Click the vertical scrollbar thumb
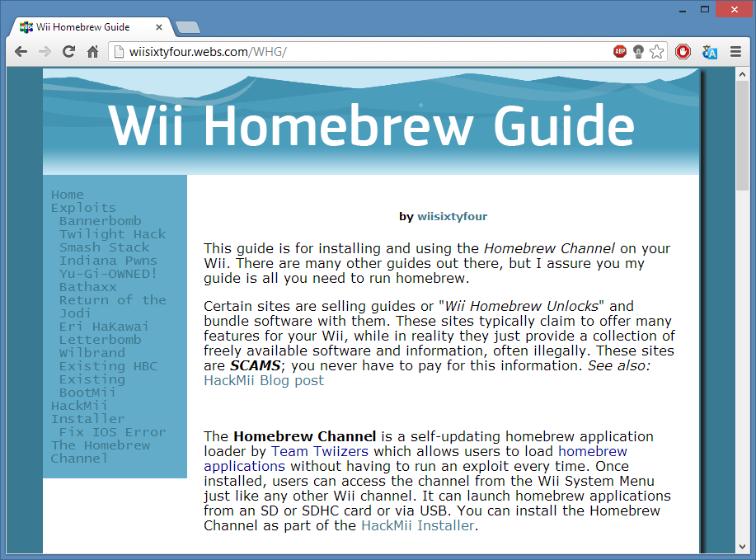The height and width of the screenshot is (560, 756). pos(742,136)
